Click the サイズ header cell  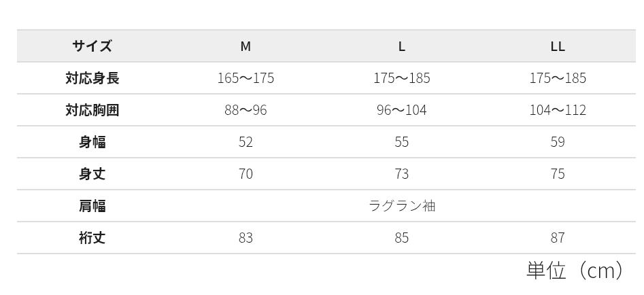point(92,46)
